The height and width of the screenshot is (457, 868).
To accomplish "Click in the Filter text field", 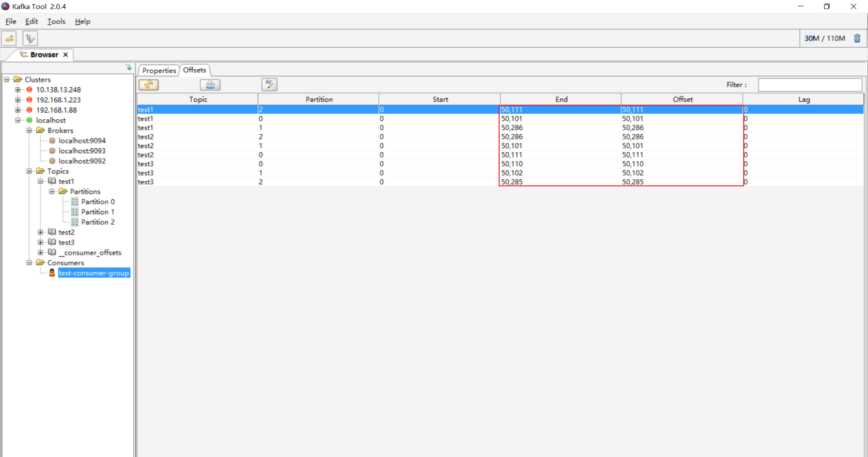I will [x=810, y=85].
